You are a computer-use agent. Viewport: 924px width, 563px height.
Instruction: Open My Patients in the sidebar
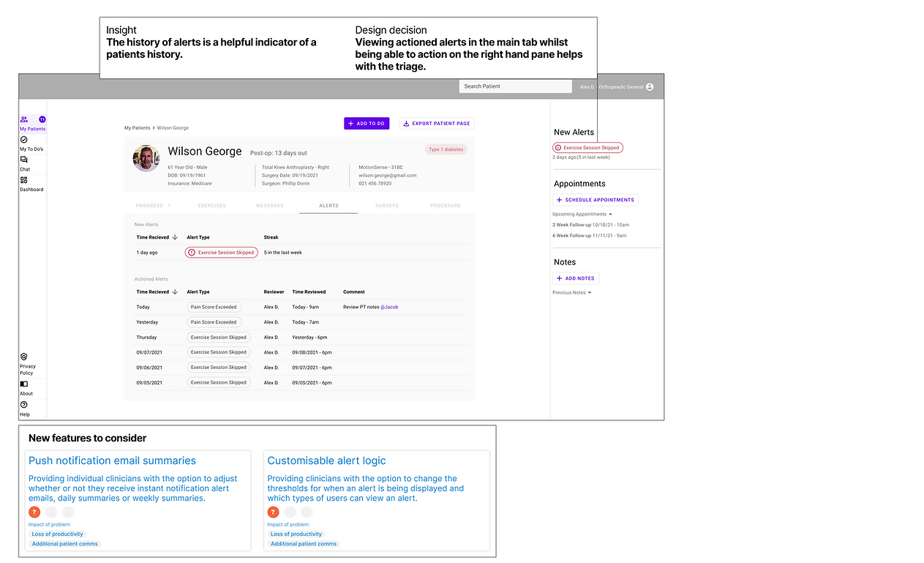click(32, 123)
